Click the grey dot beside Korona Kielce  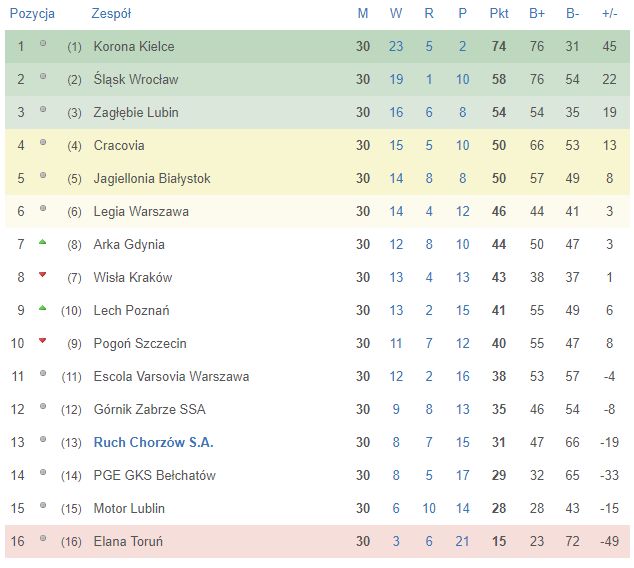tap(43, 43)
